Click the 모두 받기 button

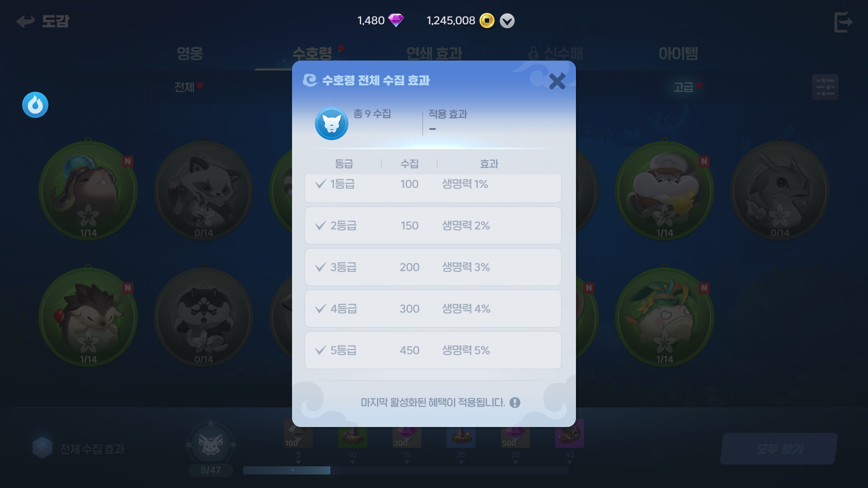pos(779,449)
